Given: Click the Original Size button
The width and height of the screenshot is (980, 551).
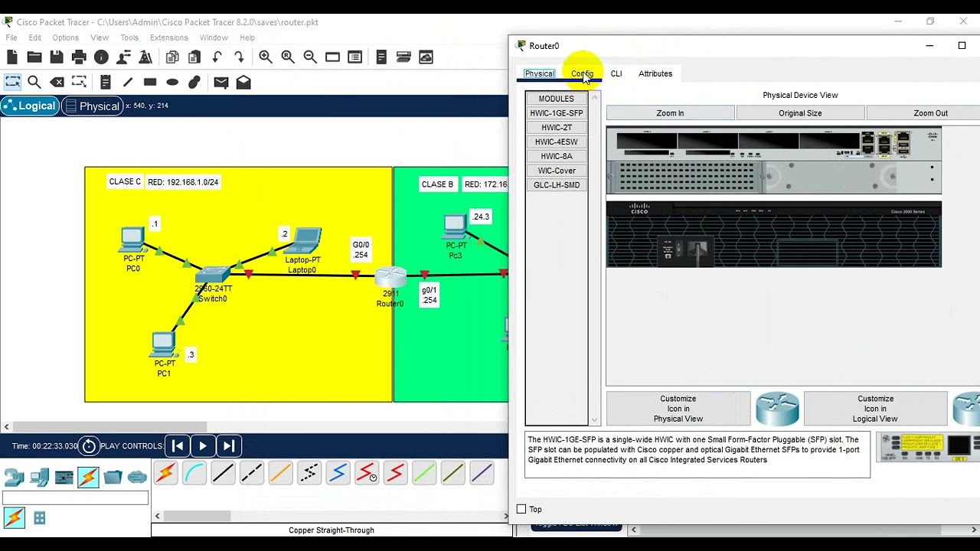Looking at the screenshot, I should (800, 113).
